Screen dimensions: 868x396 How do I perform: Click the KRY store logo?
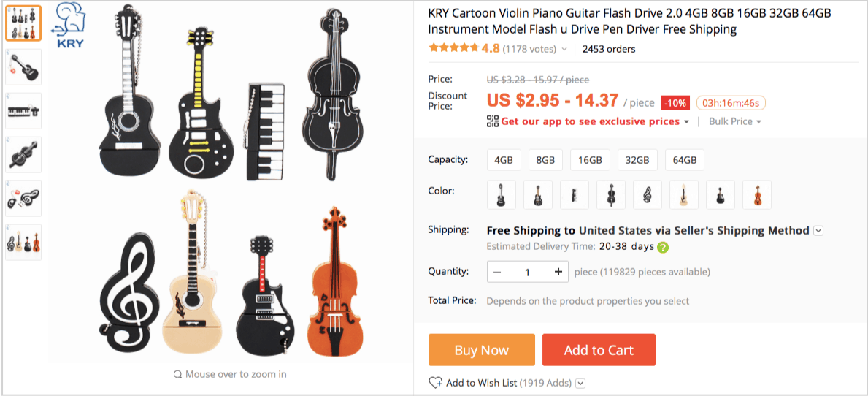tap(70, 26)
